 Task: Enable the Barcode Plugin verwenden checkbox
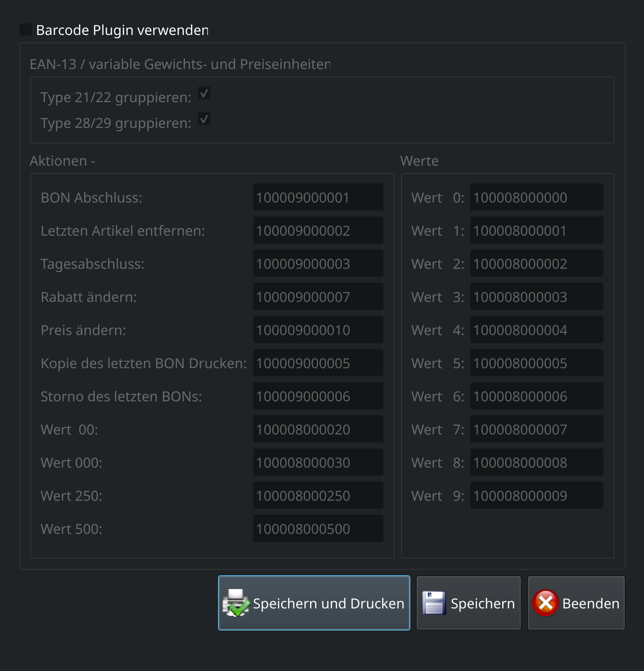(x=26, y=30)
